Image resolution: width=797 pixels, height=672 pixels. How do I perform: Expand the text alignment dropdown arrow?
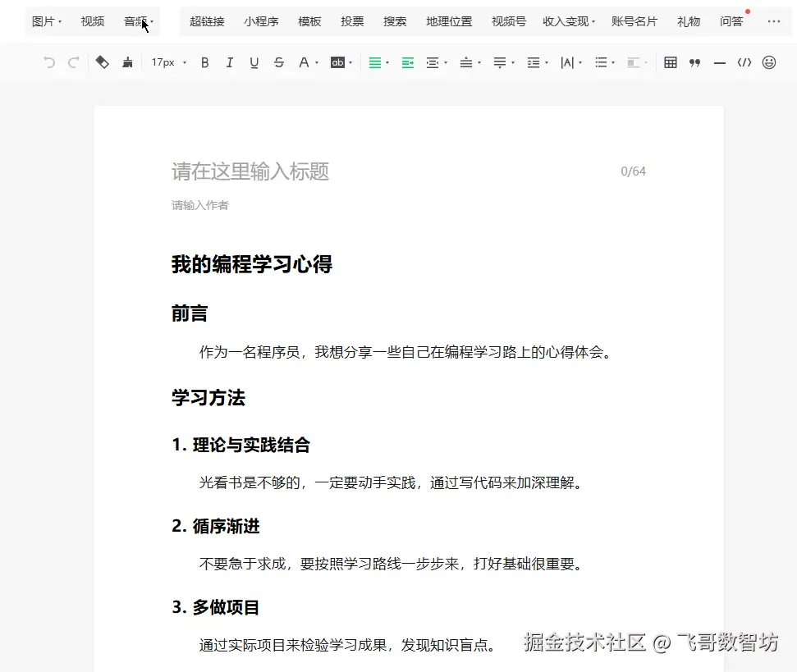pyautogui.click(x=387, y=63)
